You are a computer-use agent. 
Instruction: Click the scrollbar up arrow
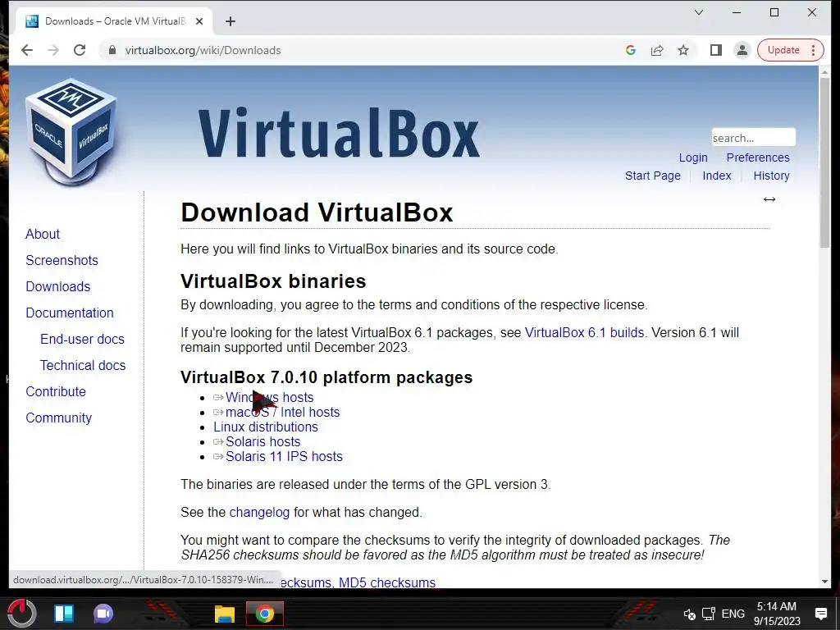coord(824,71)
